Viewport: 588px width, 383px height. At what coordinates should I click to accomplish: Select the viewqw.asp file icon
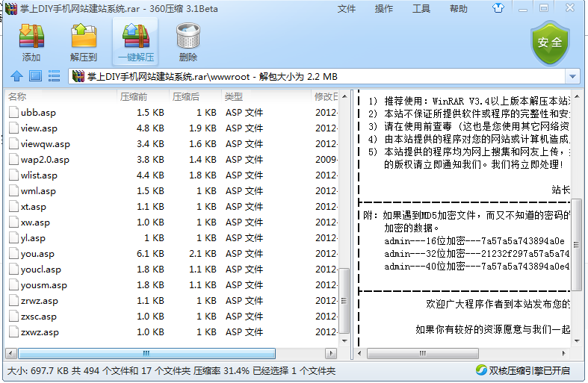pos(14,144)
